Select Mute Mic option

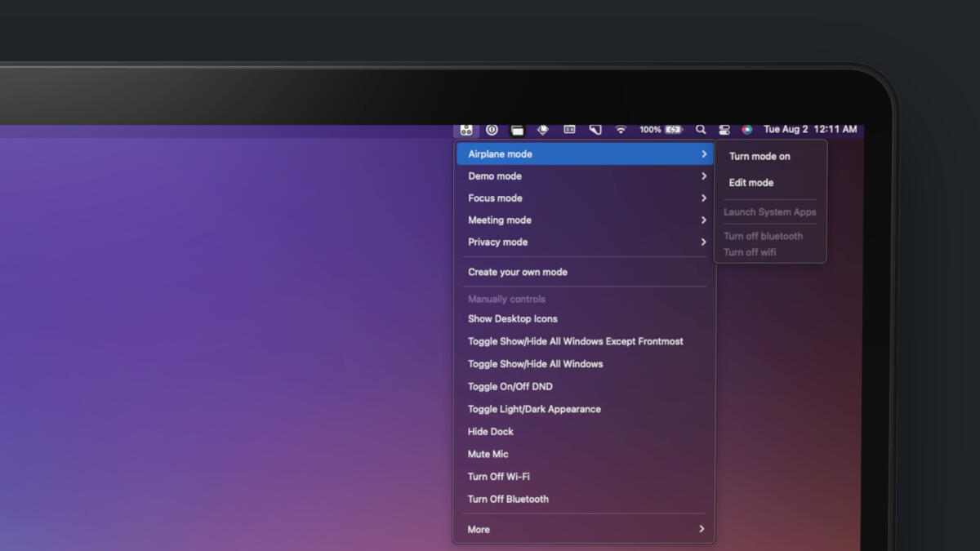point(488,454)
